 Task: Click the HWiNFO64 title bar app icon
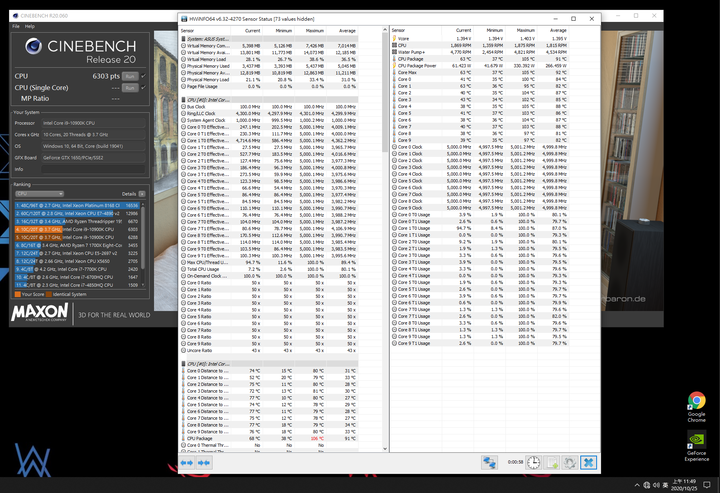tap(184, 19)
